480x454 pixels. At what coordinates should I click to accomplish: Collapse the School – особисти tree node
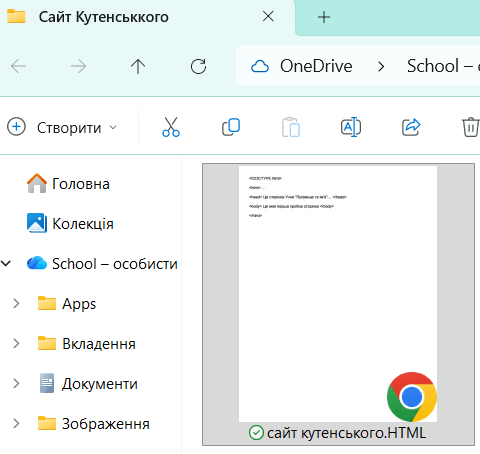(x=6, y=264)
